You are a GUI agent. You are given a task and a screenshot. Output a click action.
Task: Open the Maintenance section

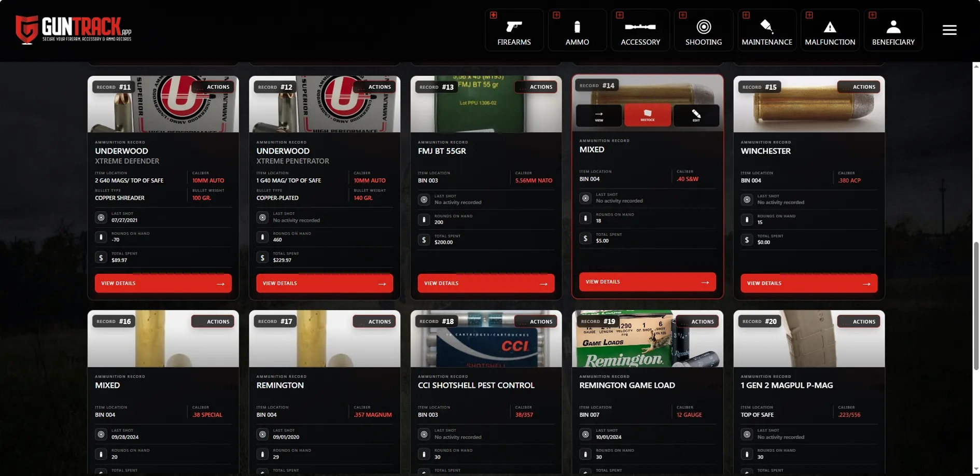point(767,30)
